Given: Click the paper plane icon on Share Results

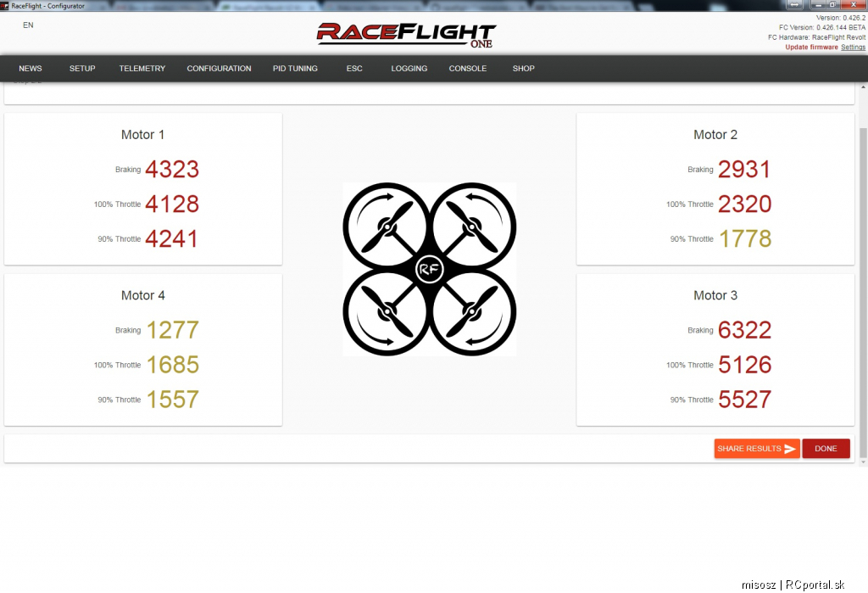Looking at the screenshot, I should click(790, 449).
